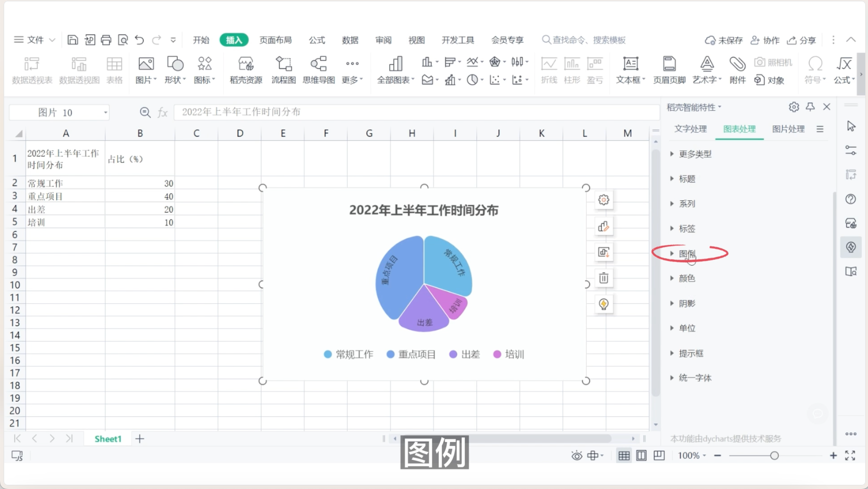The width and height of the screenshot is (868, 489).
Task: Toggle eye protection mode in status bar
Action: (577, 455)
